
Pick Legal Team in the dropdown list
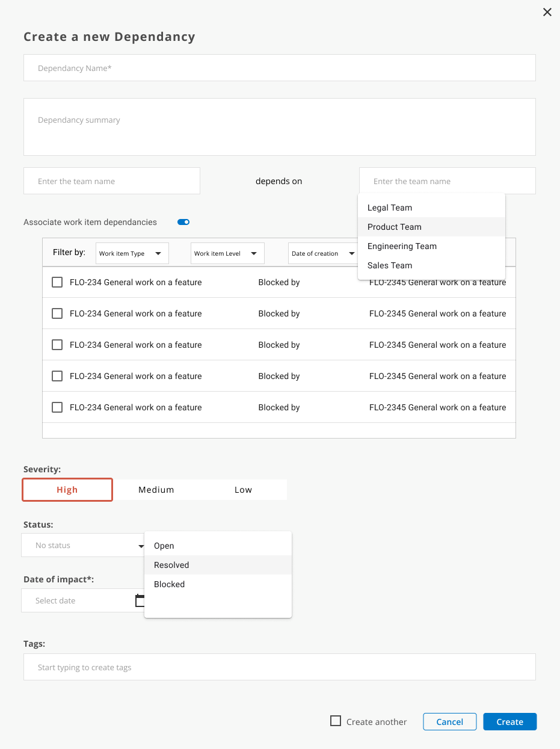point(390,208)
